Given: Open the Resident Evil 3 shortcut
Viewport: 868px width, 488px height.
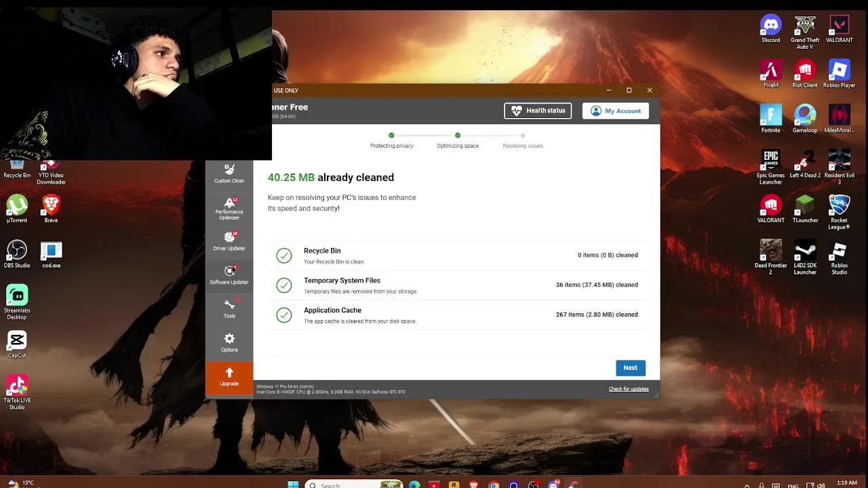Looking at the screenshot, I should point(840,167).
